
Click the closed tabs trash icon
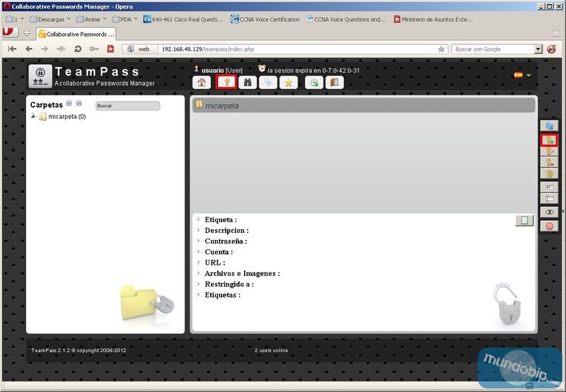555,33
